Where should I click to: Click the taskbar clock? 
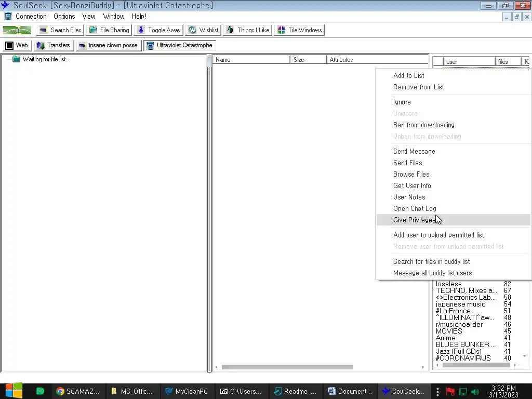pos(504,392)
